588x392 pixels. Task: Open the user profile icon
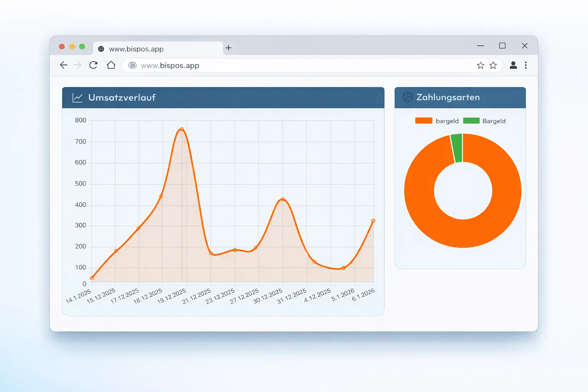[x=513, y=65]
